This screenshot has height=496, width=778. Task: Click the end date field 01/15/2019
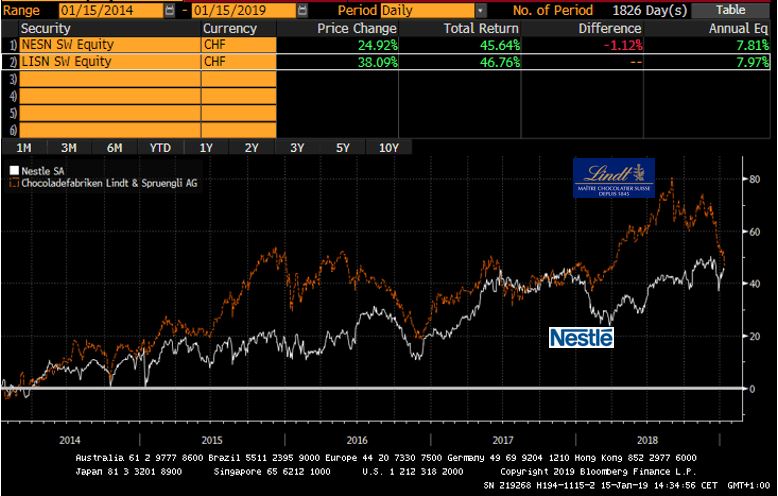click(244, 10)
